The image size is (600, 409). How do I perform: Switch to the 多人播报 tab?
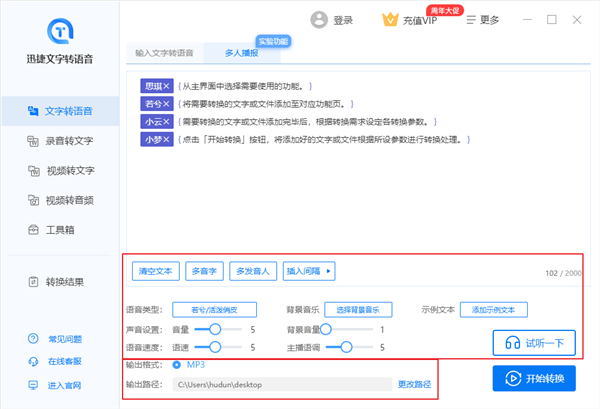click(242, 53)
